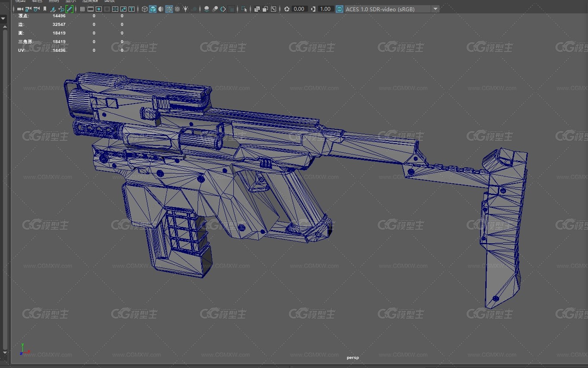588x368 pixels.
Task: Click the 'UV:' HUD label
Action: [22, 50]
